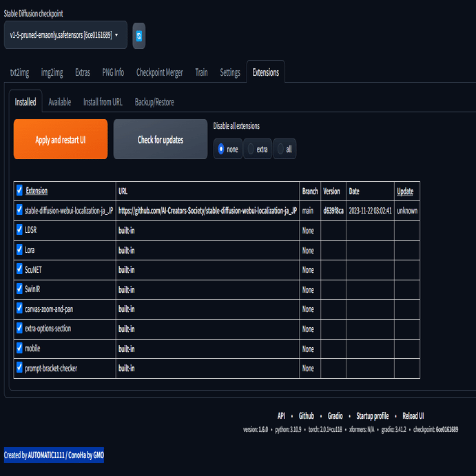Switch to the img2img tab
Viewport: 476px width, 476px height.
click(x=52, y=72)
